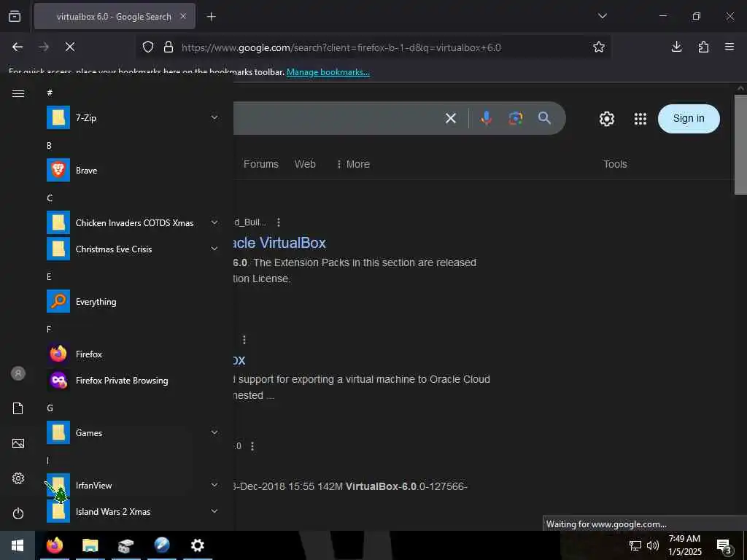Start a Google voice search
Viewport: 747px width, 560px height.
click(486, 118)
